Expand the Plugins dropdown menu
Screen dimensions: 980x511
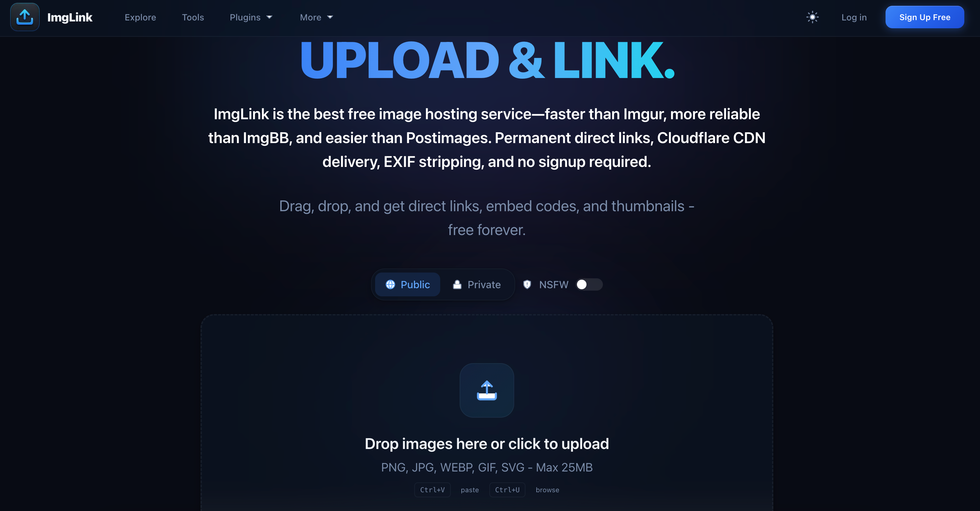pos(251,17)
